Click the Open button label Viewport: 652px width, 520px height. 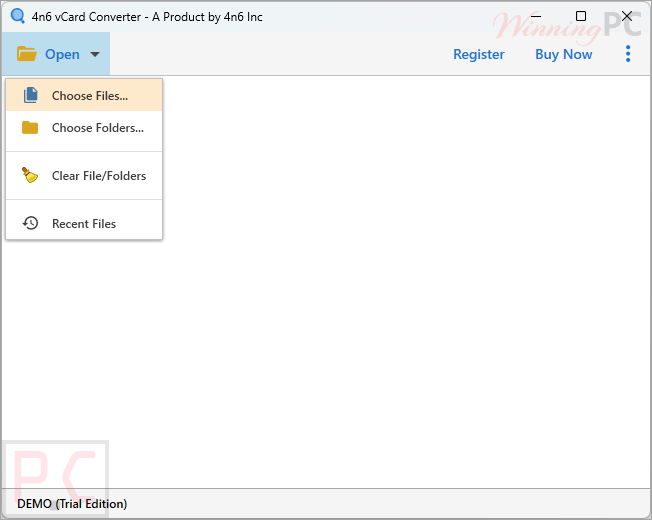click(x=62, y=54)
